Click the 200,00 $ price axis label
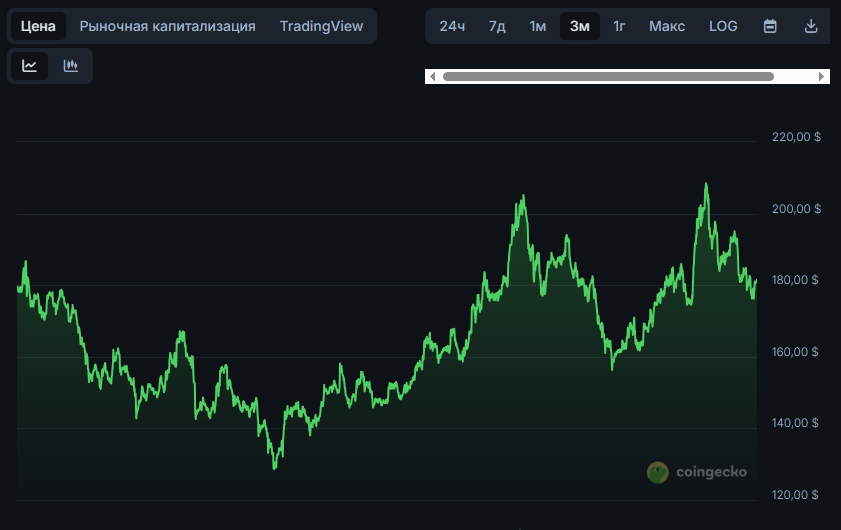 [x=796, y=209]
